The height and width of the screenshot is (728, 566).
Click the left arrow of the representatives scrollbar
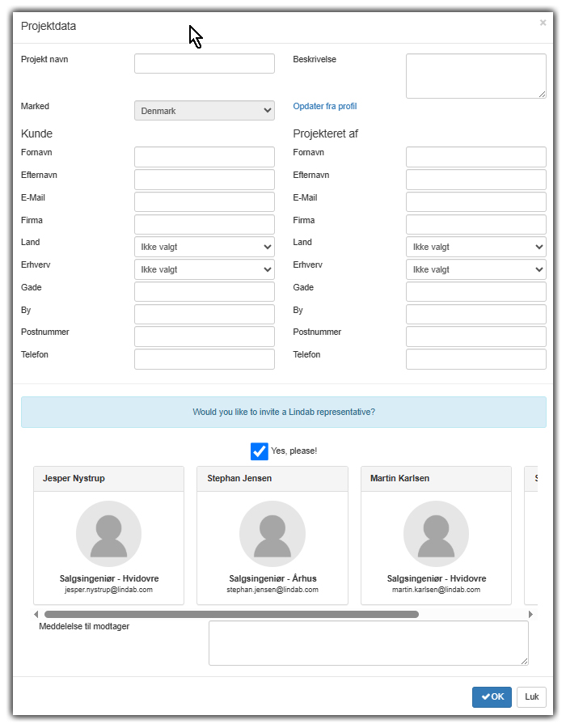click(36, 615)
